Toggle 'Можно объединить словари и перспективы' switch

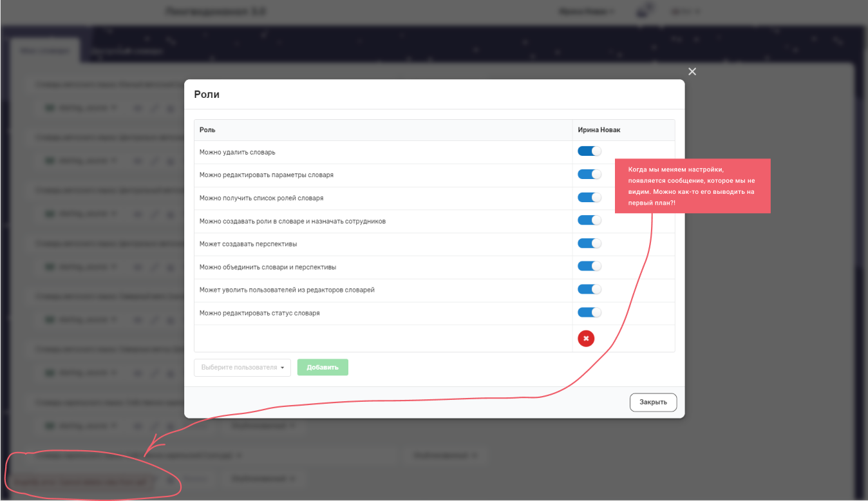589,267
